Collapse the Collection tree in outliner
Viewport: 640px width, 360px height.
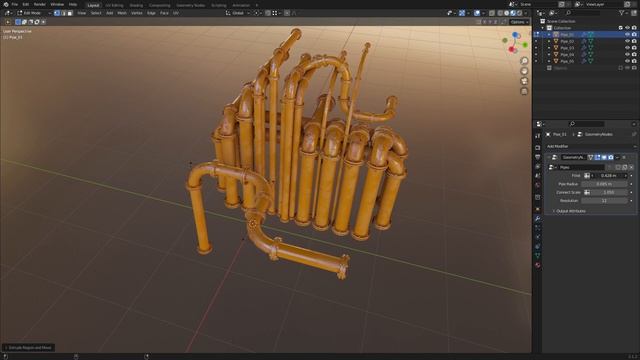point(542,28)
